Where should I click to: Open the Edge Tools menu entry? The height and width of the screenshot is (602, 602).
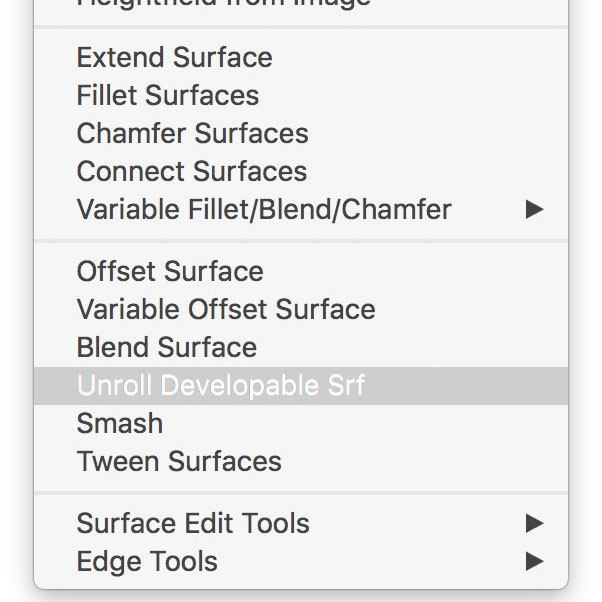coord(301,561)
